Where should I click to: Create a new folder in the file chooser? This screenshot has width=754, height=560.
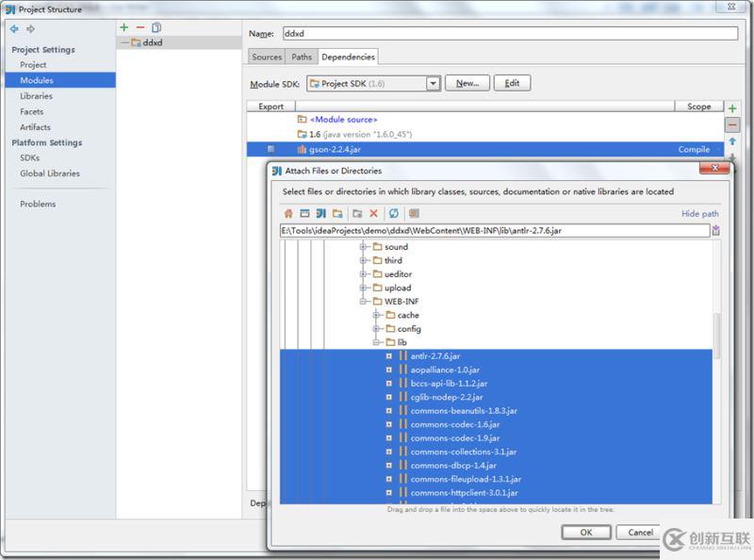[357, 214]
